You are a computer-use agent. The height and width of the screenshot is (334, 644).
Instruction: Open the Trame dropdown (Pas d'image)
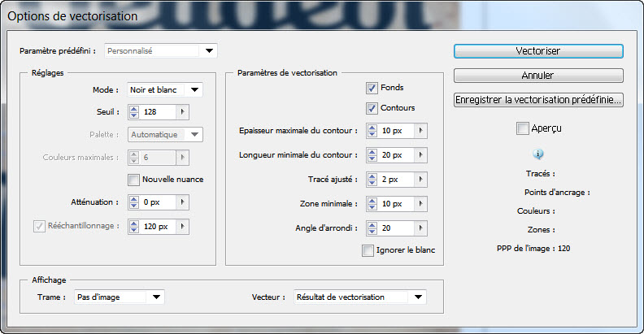tap(119, 297)
